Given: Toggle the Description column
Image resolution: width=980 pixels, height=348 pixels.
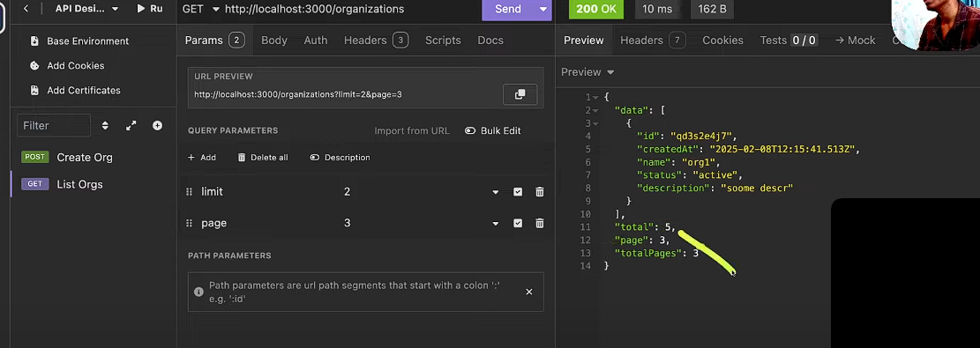Looking at the screenshot, I should coord(340,158).
